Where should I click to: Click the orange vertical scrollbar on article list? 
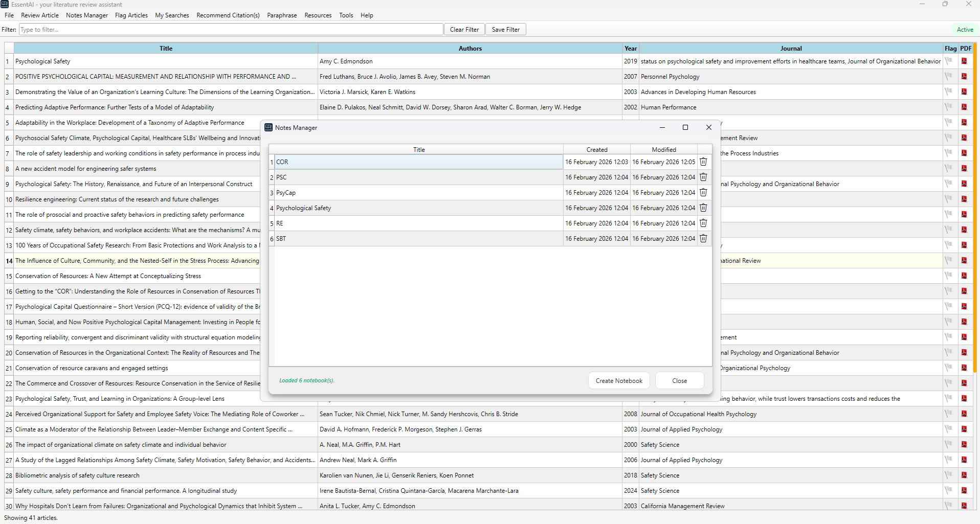click(x=975, y=204)
